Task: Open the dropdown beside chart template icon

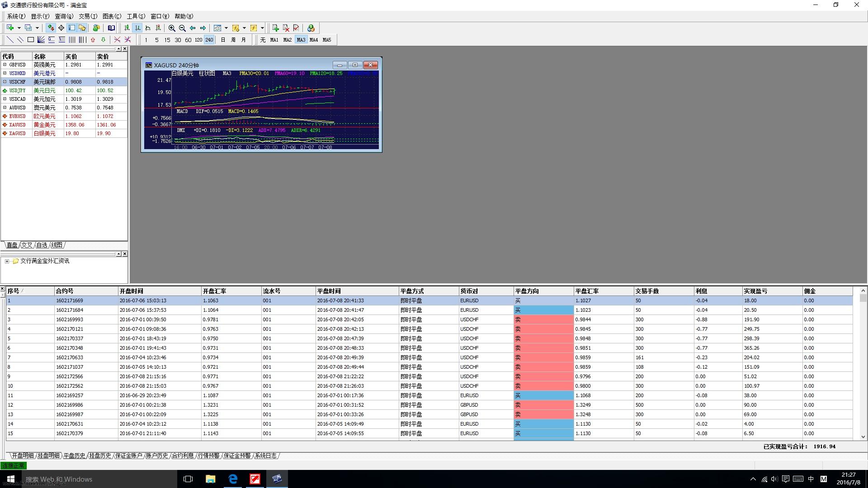Action: [x=226, y=28]
